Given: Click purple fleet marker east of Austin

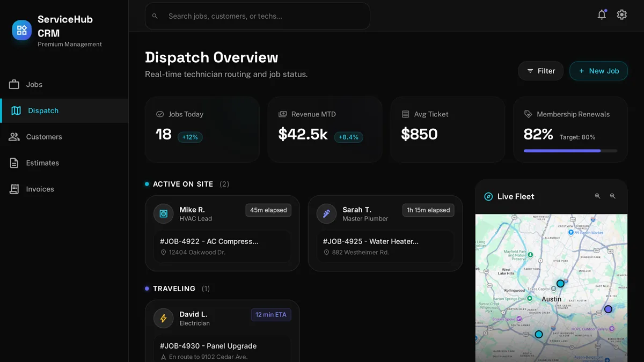Looking at the screenshot, I should tap(608, 309).
